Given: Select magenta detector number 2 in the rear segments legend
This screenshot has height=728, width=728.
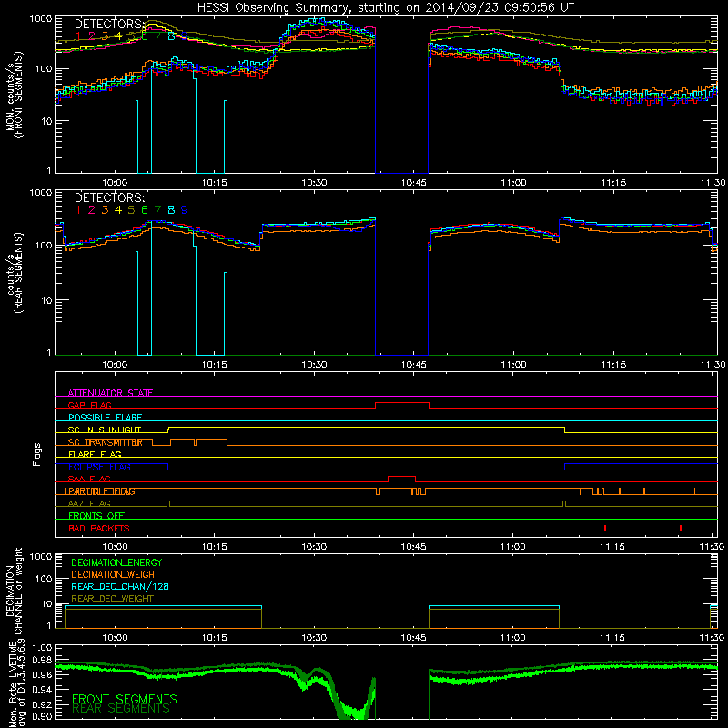Looking at the screenshot, I should [92, 210].
